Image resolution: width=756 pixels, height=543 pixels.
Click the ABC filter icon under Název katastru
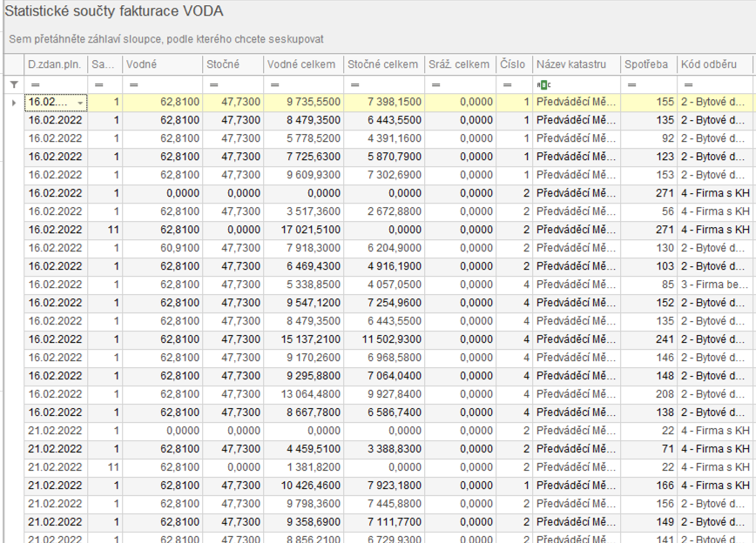pos(543,84)
